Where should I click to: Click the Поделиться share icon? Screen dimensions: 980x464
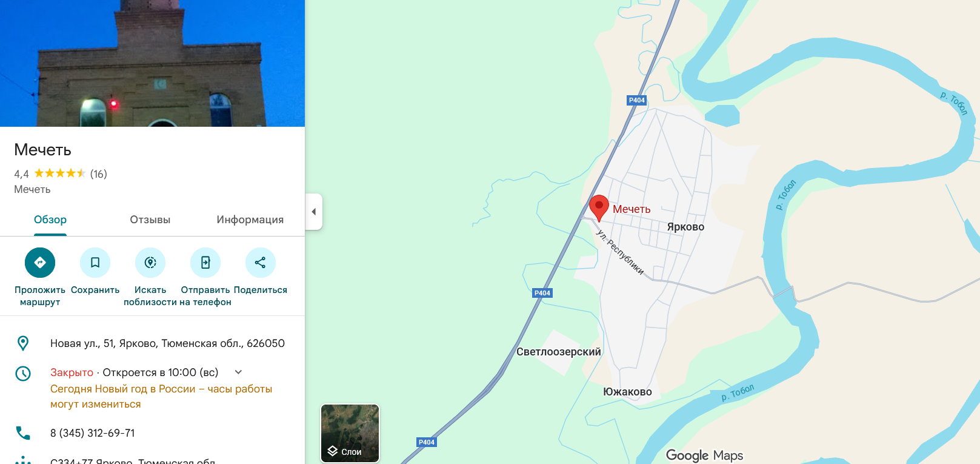point(261,263)
